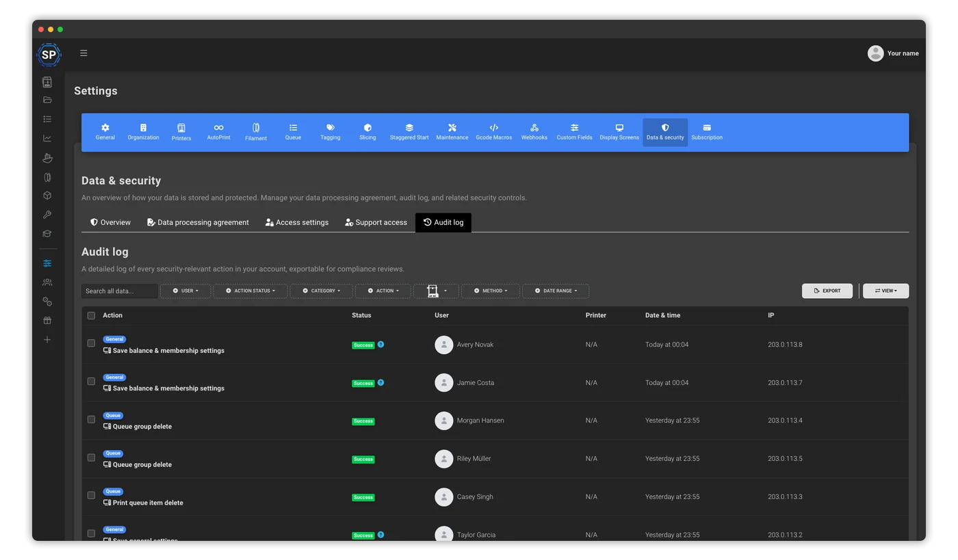Check the row checkbox for Riley Müller
Image resolution: width=958 pixels, height=560 pixels.
(x=91, y=457)
